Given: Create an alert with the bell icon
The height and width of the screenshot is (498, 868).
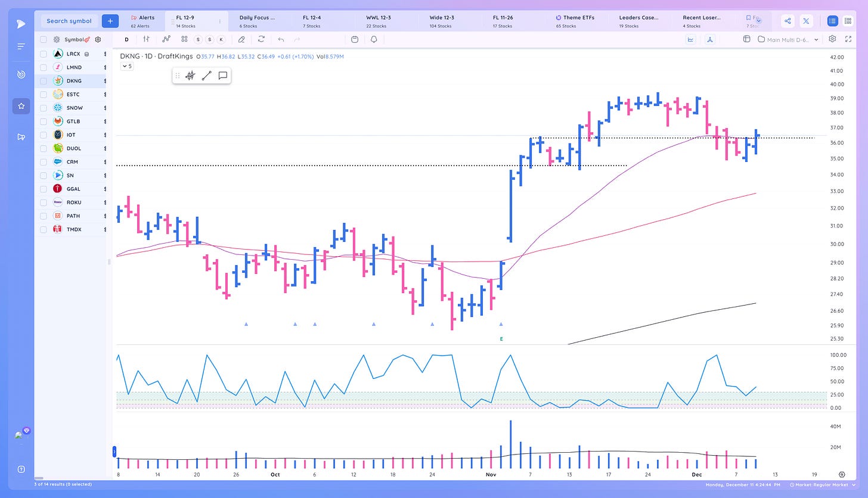Looking at the screenshot, I should click(374, 39).
